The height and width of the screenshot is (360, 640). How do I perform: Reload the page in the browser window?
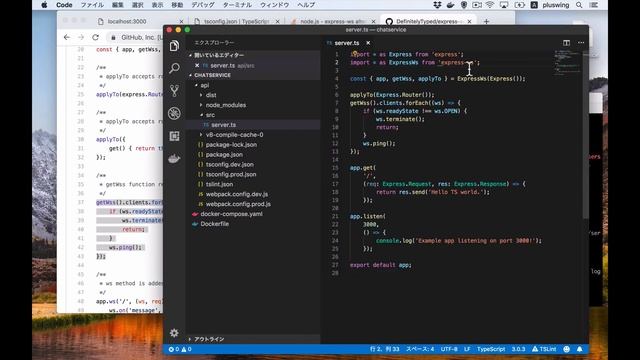click(x=96, y=37)
